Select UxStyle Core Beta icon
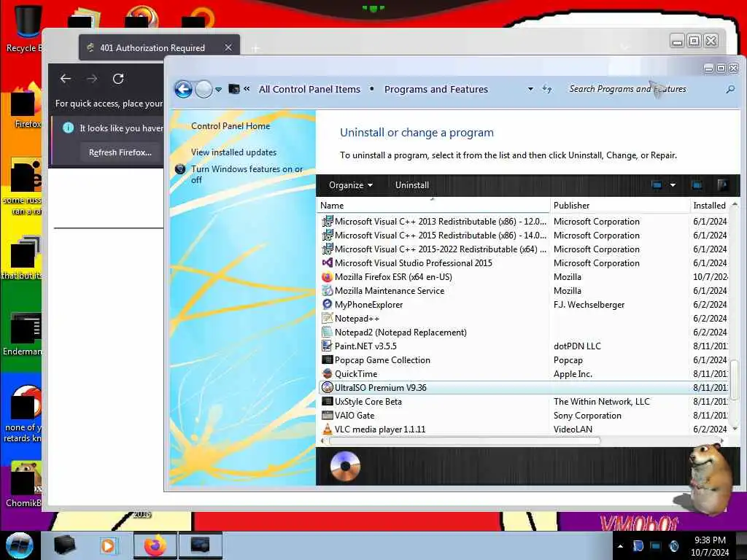 [x=328, y=402]
